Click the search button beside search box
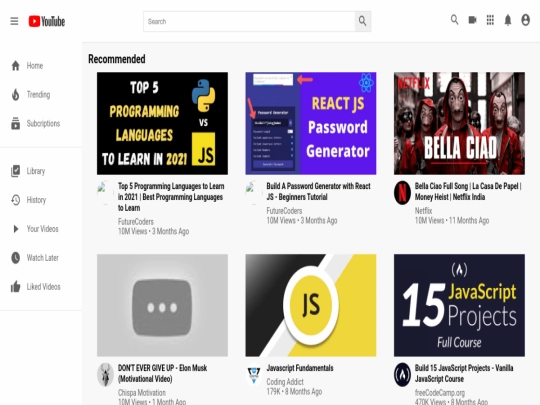540x405 pixels. pos(363,21)
